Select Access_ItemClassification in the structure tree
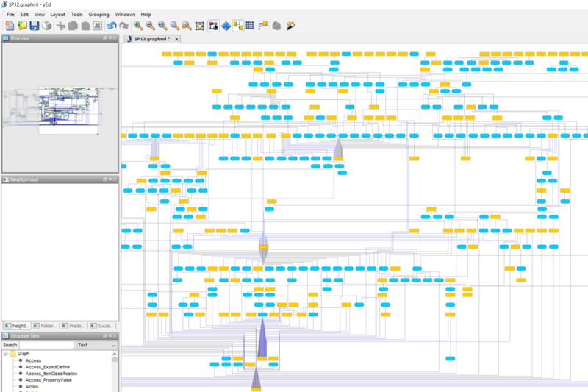The height and width of the screenshot is (392, 588). (x=51, y=374)
